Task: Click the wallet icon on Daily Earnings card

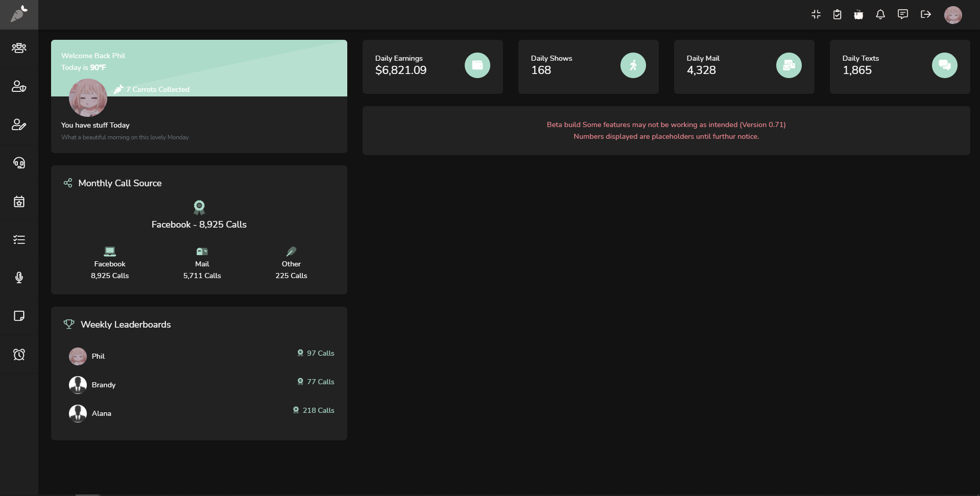Action: click(x=476, y=65)
